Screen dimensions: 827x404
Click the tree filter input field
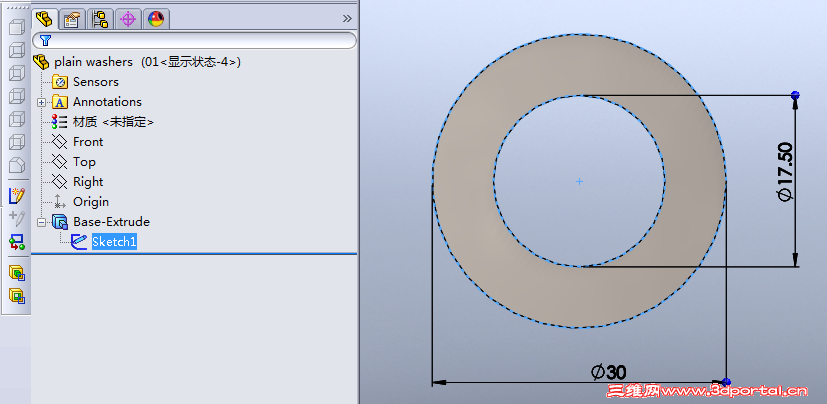[x=194, y=41]
